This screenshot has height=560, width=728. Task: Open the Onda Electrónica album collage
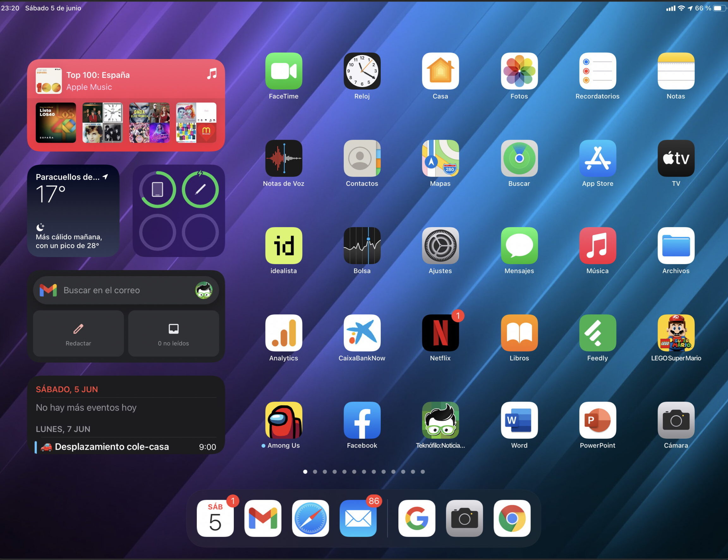coord(149,123)
